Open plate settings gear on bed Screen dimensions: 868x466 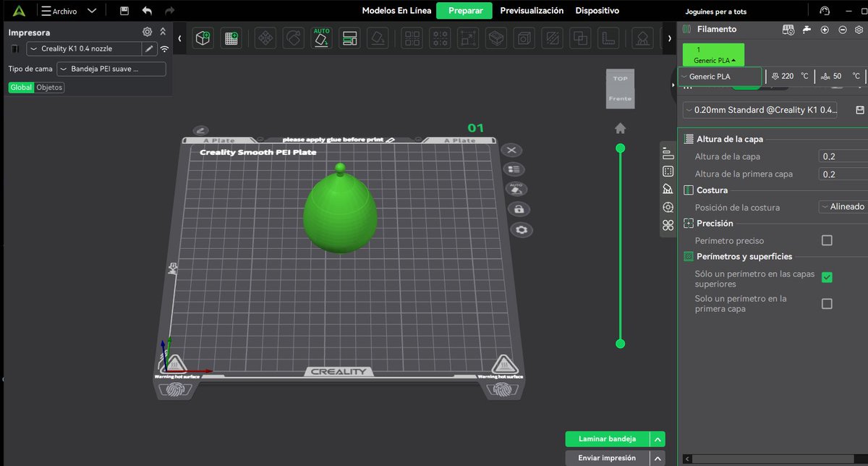[x=522, y=230]
